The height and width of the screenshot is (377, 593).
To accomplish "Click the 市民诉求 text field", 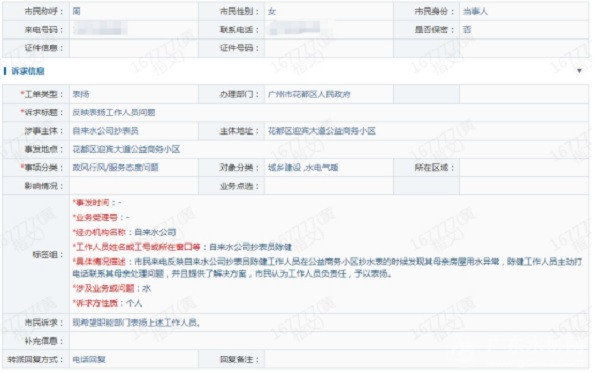I will [x=329, y=323].
